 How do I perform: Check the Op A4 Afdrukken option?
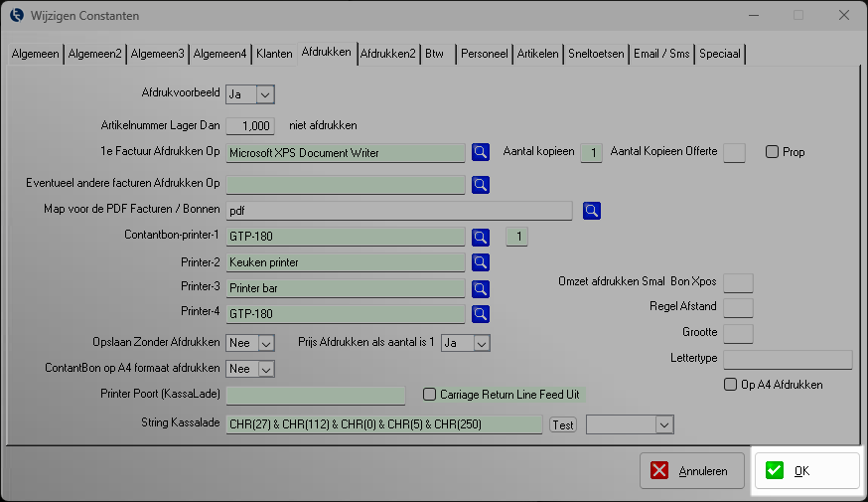730,384
